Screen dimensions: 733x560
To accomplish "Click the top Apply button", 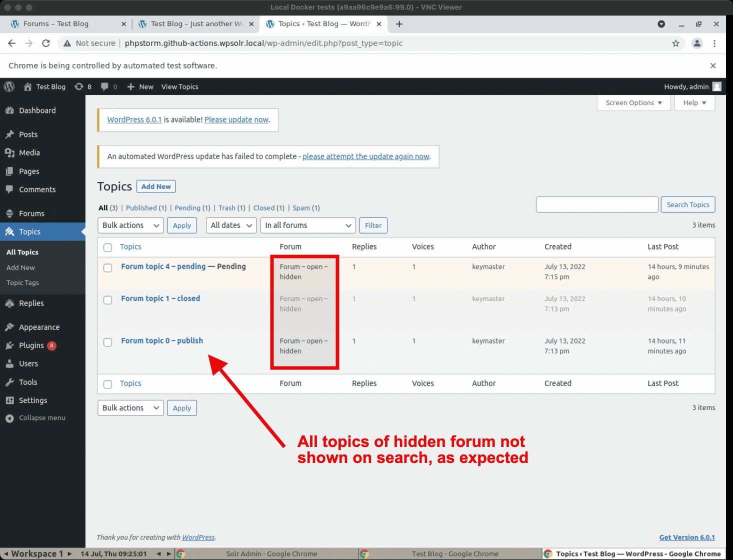I will point(182,225).
